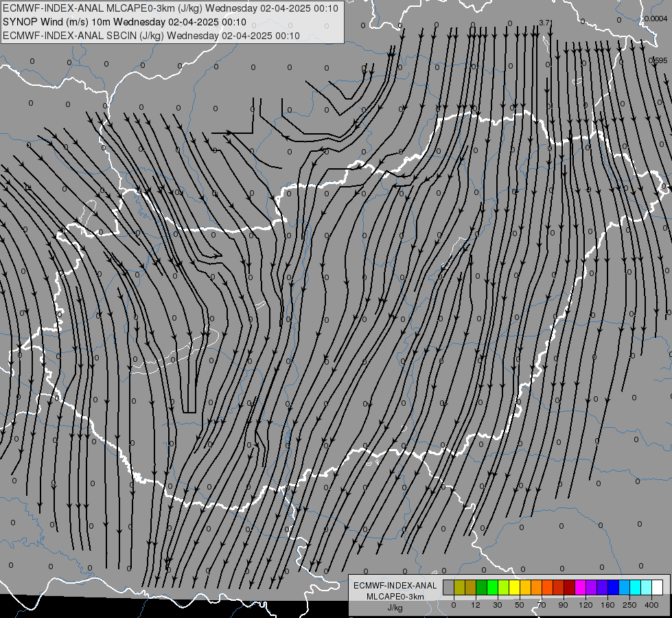
Task: Click the legend value 70
Action: pyautogui.click(x=542, y=605)
